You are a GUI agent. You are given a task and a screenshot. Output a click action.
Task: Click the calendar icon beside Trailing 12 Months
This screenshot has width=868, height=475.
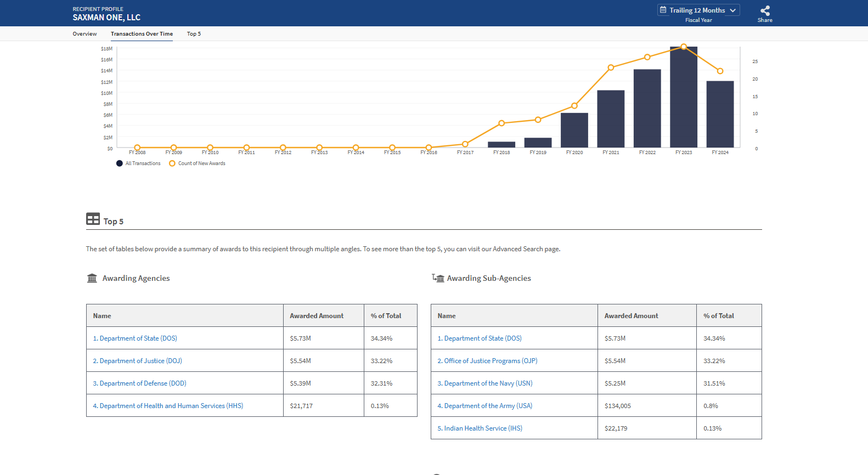click(x=663, y=10)
